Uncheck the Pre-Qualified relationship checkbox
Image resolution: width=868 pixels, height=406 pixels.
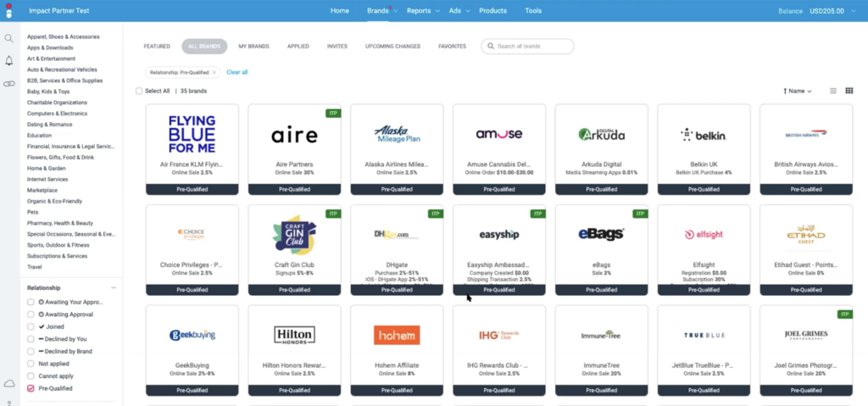click(31, 388)
